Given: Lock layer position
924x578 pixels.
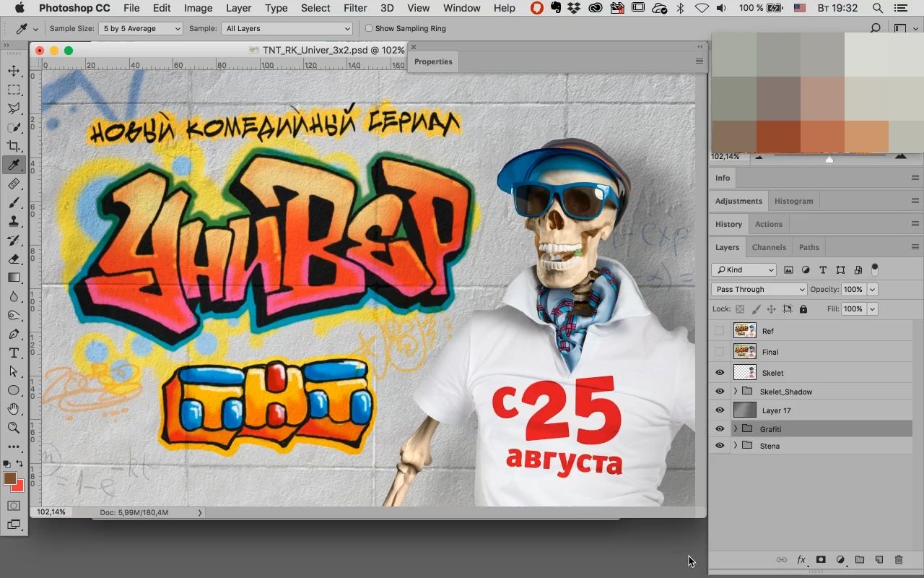Looking at the screenshot, I should click(x=772, y=309).
